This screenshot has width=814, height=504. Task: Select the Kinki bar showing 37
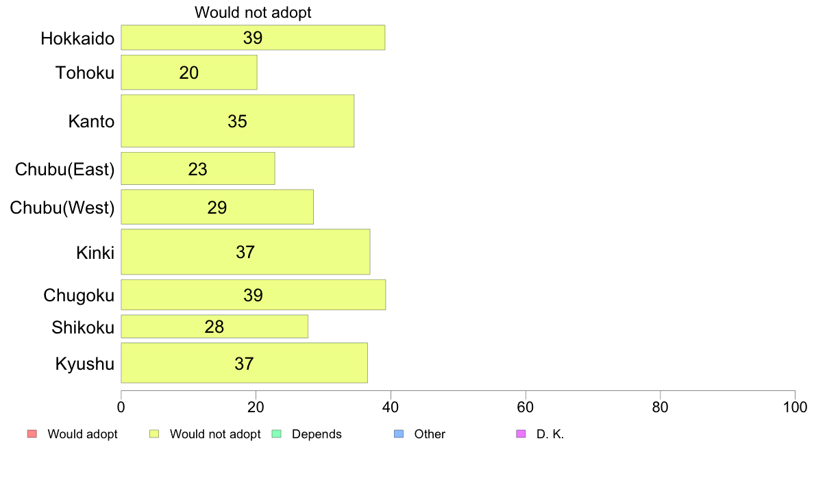[245, 252]
